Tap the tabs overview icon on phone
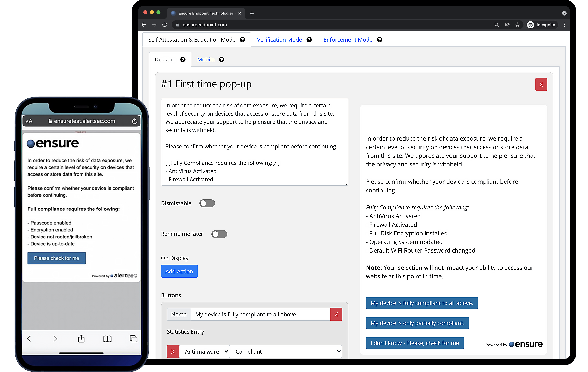Viewport: 588px width, 372px height. (x=133, y=339)
